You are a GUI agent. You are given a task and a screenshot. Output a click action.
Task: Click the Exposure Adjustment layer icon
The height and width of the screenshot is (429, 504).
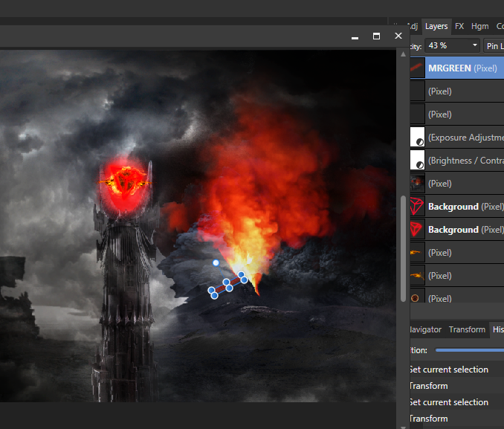point(417,138)
